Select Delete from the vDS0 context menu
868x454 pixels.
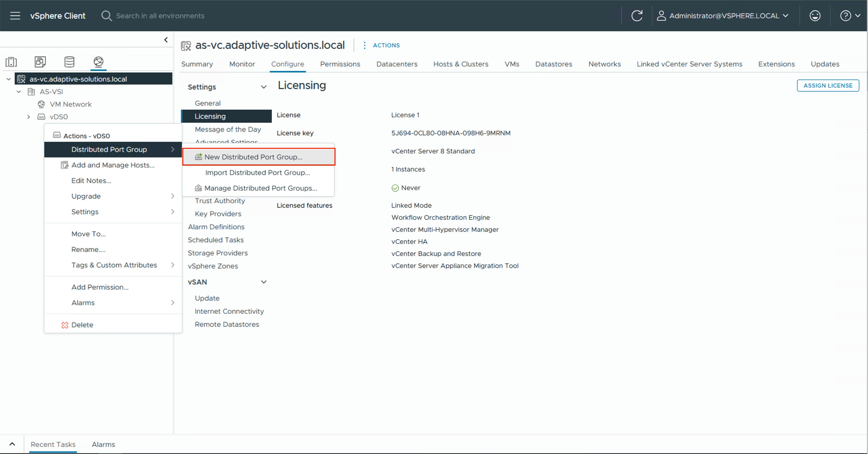[x=82, y=325]
